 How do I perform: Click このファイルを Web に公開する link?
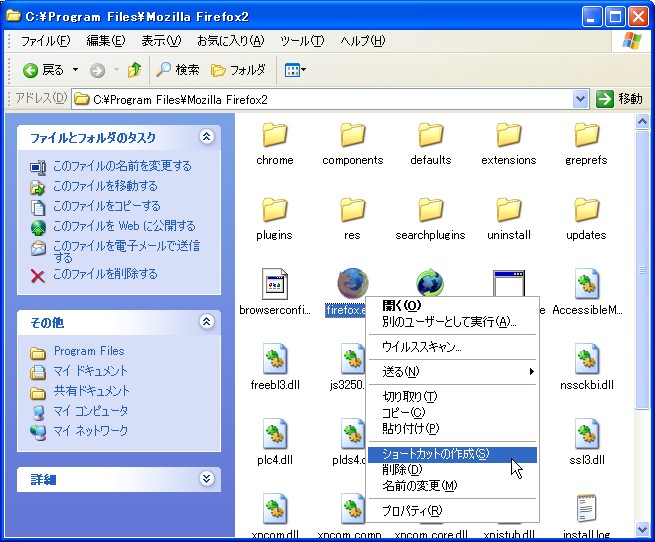(124, 226)
